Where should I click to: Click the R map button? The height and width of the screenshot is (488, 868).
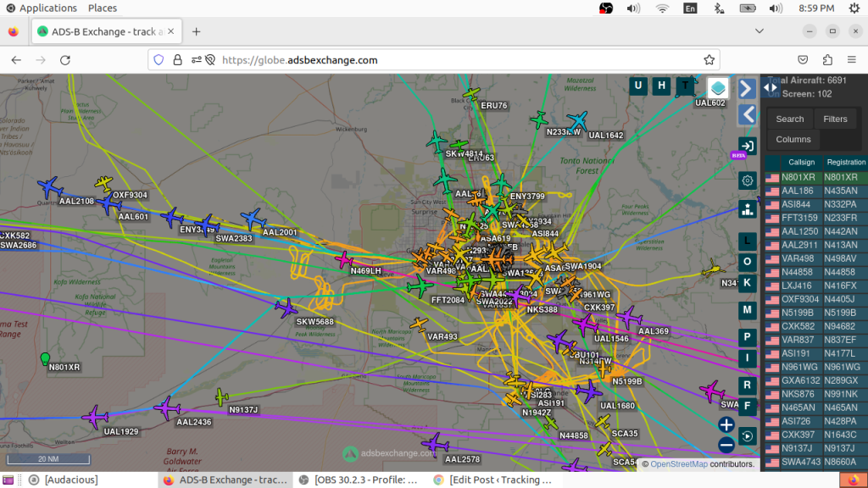coord(747,385)
